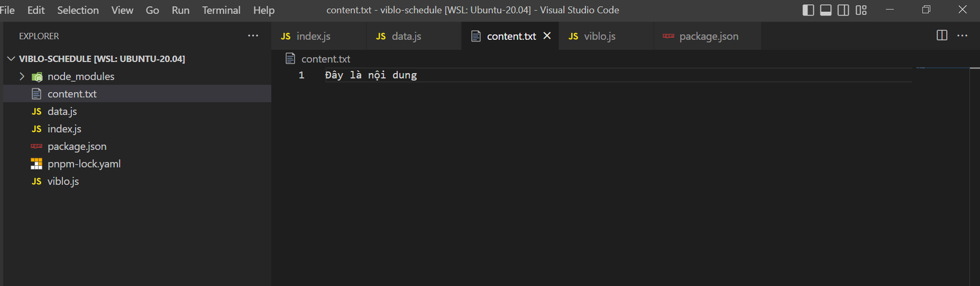
Task: Click the Split Editor Right icon
Action: click(942, 36)
